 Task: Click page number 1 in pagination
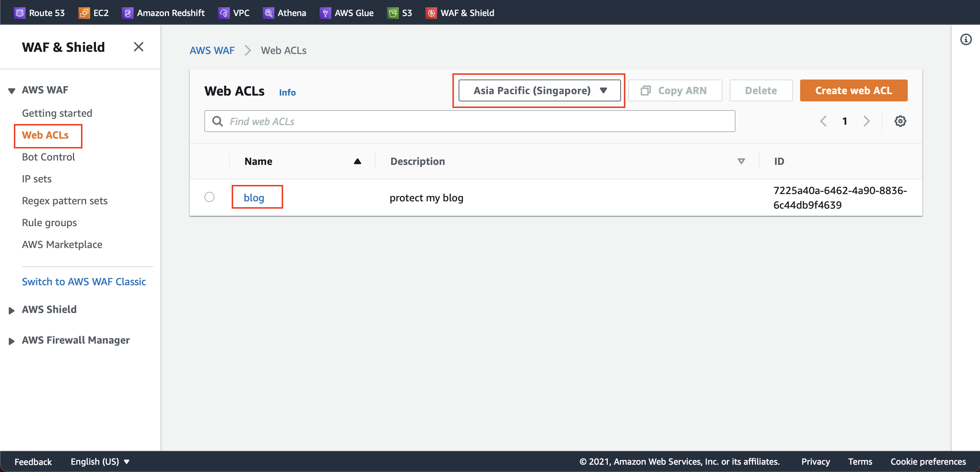[845, 121]
